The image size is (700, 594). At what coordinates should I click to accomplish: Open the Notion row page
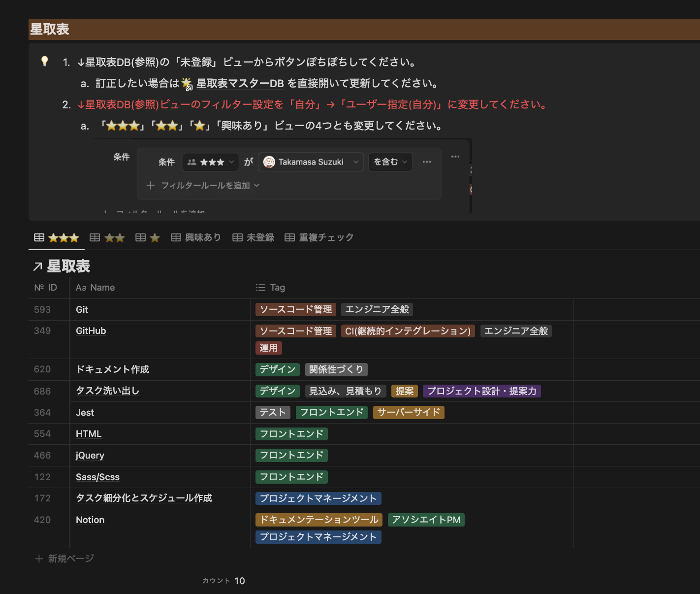(x=90, y=520)
